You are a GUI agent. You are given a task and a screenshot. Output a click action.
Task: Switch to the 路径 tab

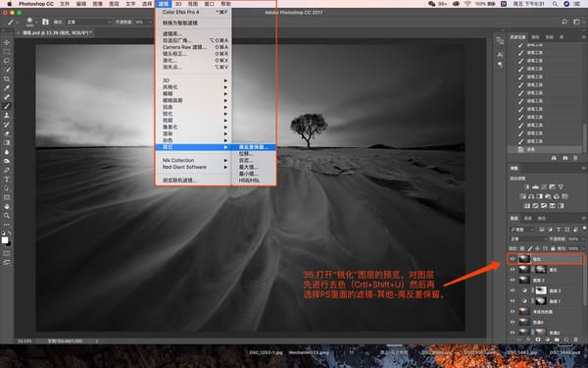coord(542,218)
